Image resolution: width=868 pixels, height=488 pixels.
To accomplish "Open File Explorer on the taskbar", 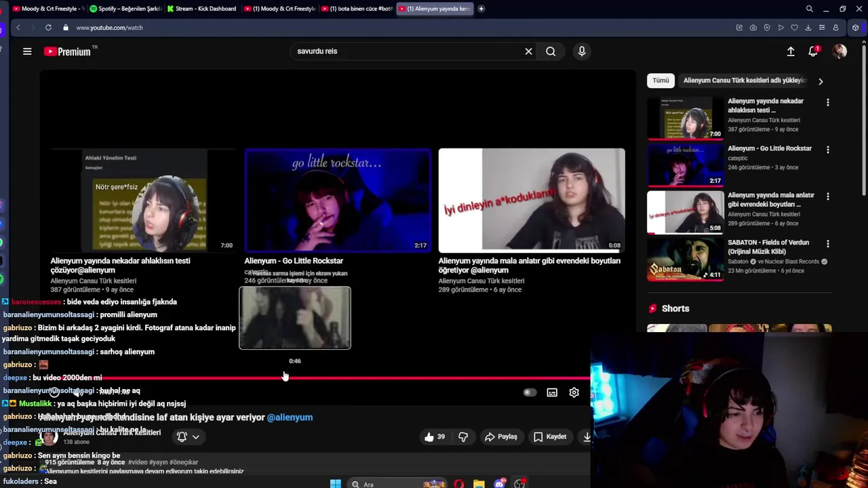I will (x=479, y=484).
